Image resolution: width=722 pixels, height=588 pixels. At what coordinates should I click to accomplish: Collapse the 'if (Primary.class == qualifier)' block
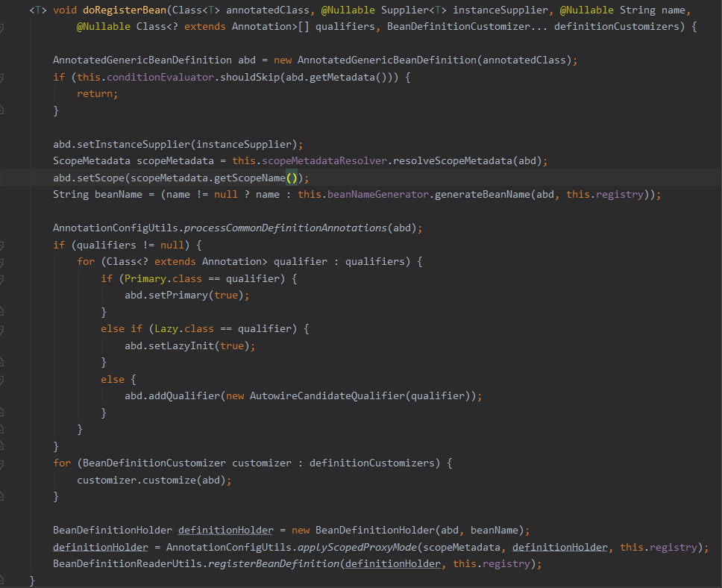pyautogui.click(x=1, y=278)
